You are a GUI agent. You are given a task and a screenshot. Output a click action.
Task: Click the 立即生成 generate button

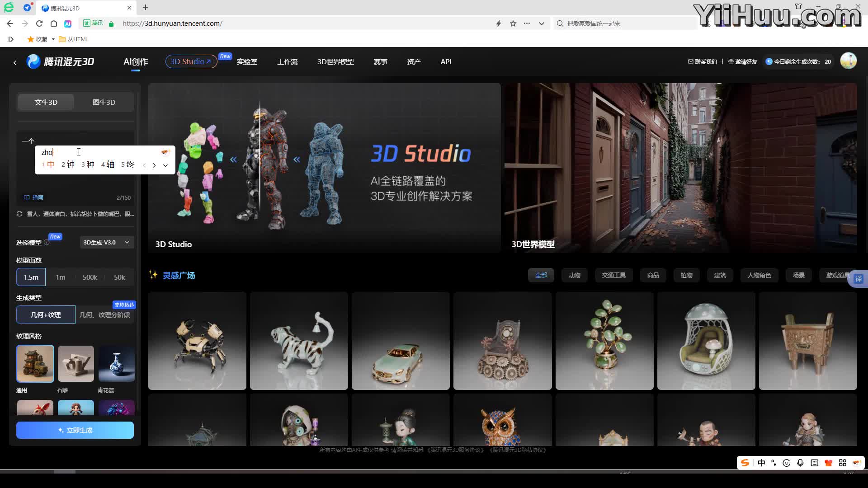(x=75, y=430)
